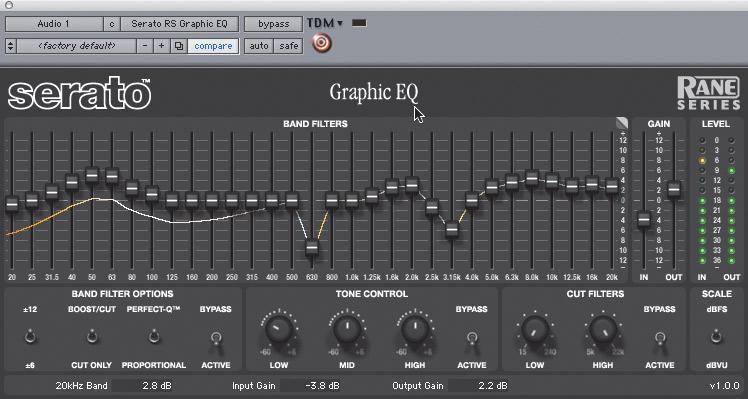Open the insert position c selector
The image size is (748, 399).
(x=112, y=24)
